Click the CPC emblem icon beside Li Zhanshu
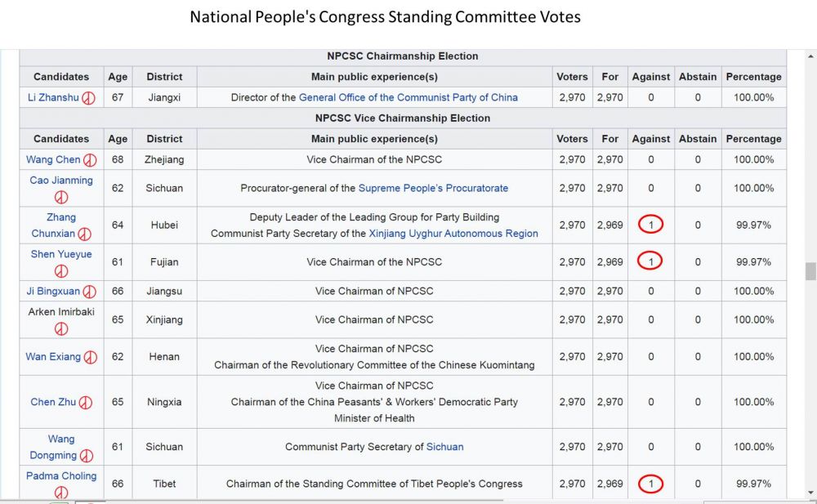Image resolution: width=817 pixels, height=504 pixels. (89, 98)
